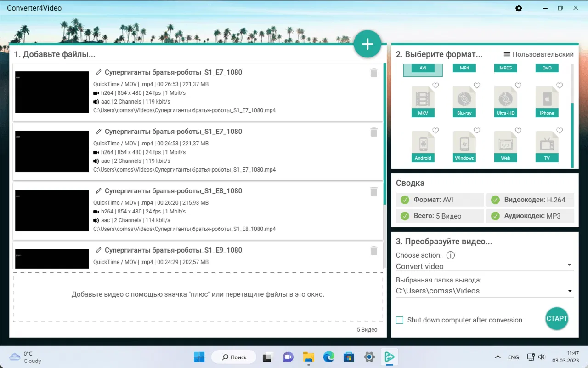Launch File Explorer from the taskbar
This screenshot has width=588, height=368.
(308, 357)
